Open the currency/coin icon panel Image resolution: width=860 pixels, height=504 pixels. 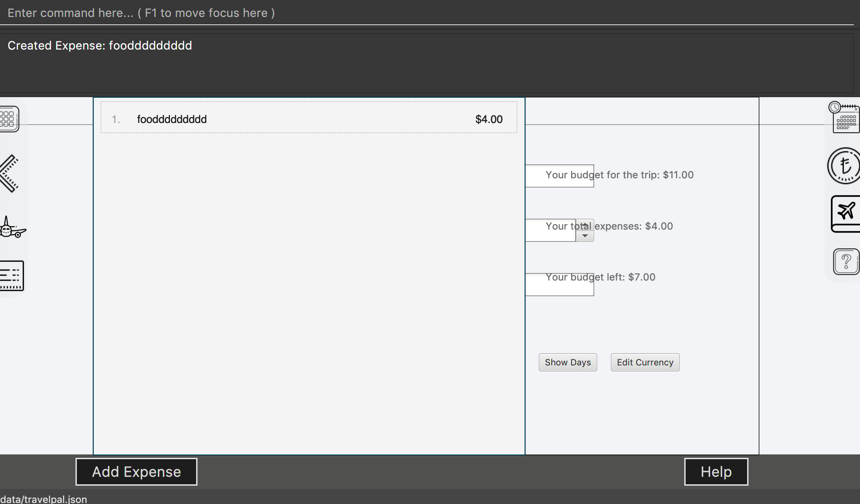[845, 166]
